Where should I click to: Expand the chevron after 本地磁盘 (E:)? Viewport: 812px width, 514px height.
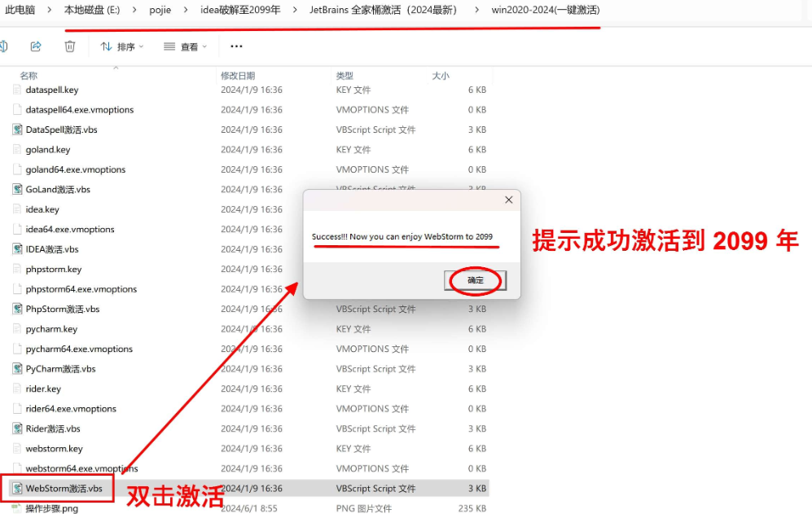(x=134, y=10)
